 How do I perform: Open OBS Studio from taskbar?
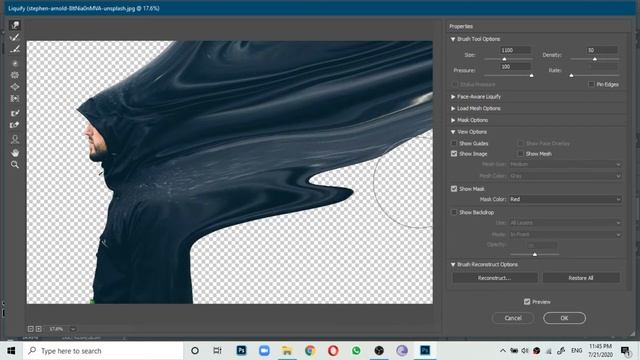click(379, 351)
